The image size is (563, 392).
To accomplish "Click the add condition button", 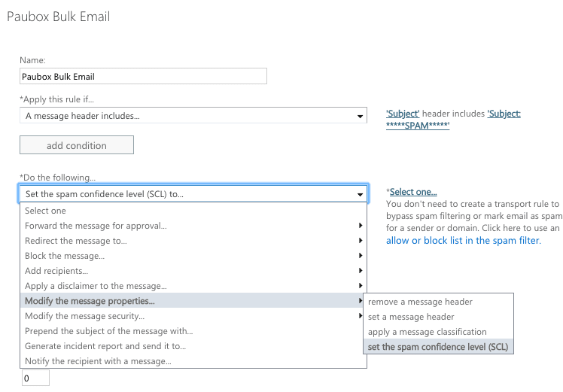I will [77, 145].
